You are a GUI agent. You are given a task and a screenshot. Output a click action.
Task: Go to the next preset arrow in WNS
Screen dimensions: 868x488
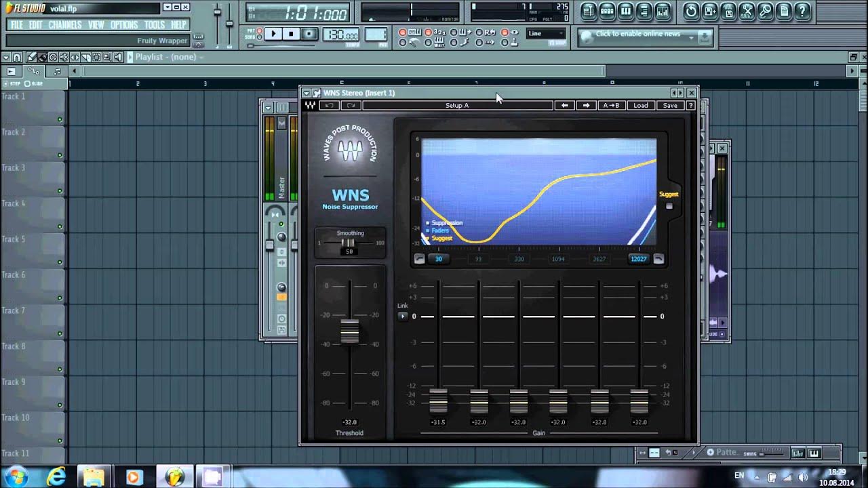[587, 105]
